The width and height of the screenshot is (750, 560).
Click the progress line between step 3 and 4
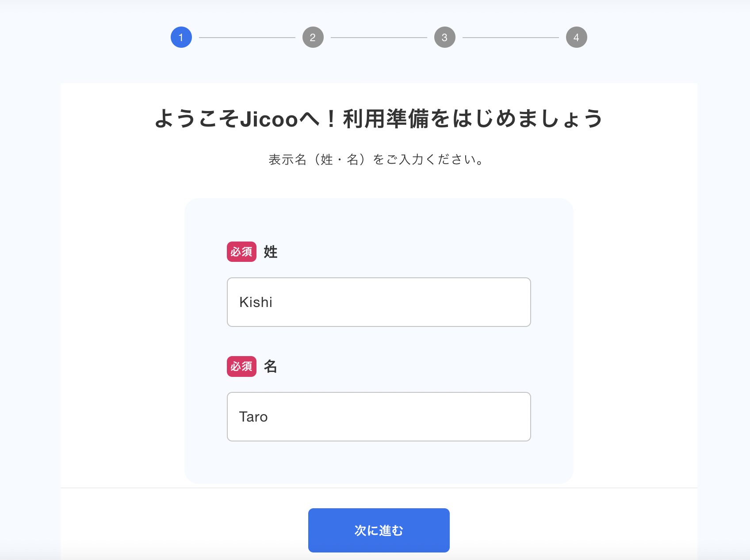(510, 37)
